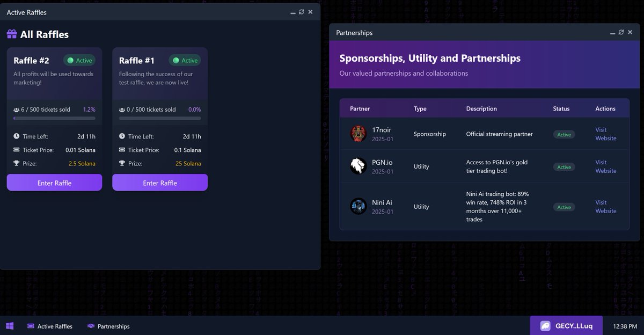Click Sponsorships, Utility and Partnerships heading

click(x=430, y=58)
